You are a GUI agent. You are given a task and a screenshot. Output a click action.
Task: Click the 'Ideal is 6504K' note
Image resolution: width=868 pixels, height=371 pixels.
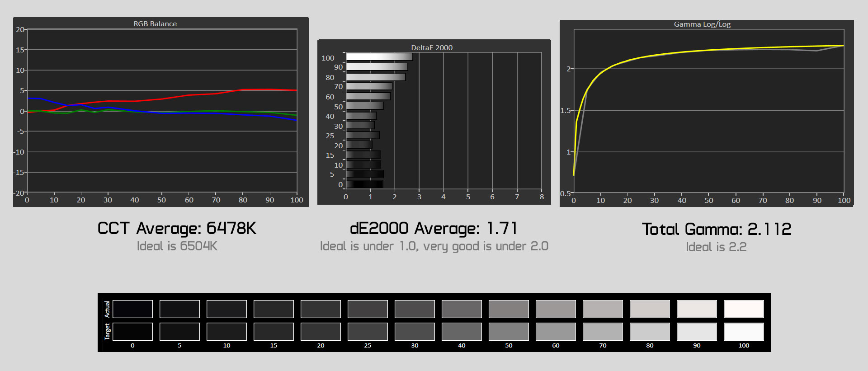click(x=177, y=246)
